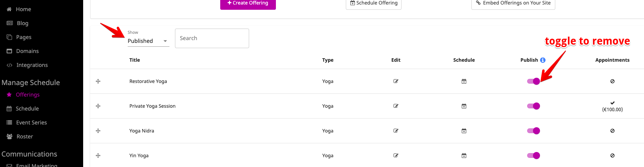This screenshot has width=644, height=167.
Task: Unpublish Restorative Yoga with its toggle
Action: (x=533, y=81)
